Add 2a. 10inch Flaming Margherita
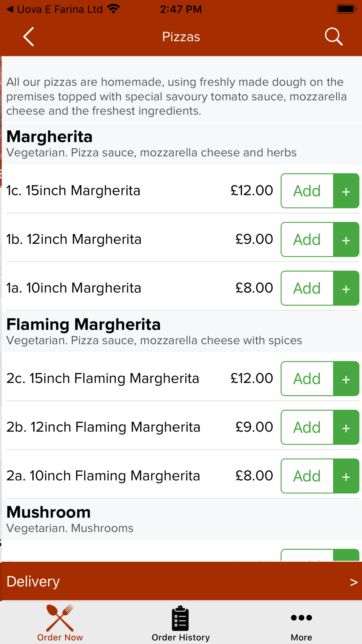The width and height of the screenshot is (362, 644). click(307, 476)
